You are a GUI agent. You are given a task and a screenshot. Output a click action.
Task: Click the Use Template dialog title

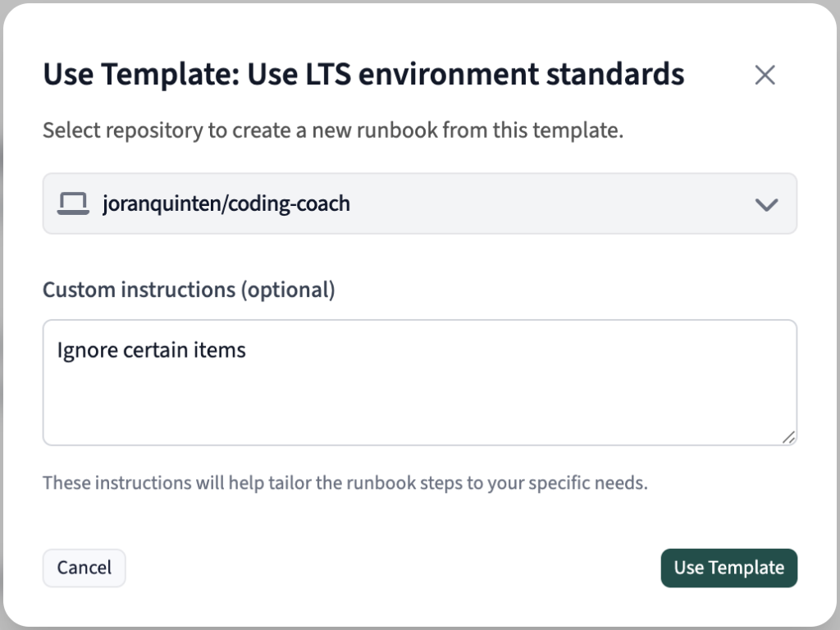[x=363, y=75]
